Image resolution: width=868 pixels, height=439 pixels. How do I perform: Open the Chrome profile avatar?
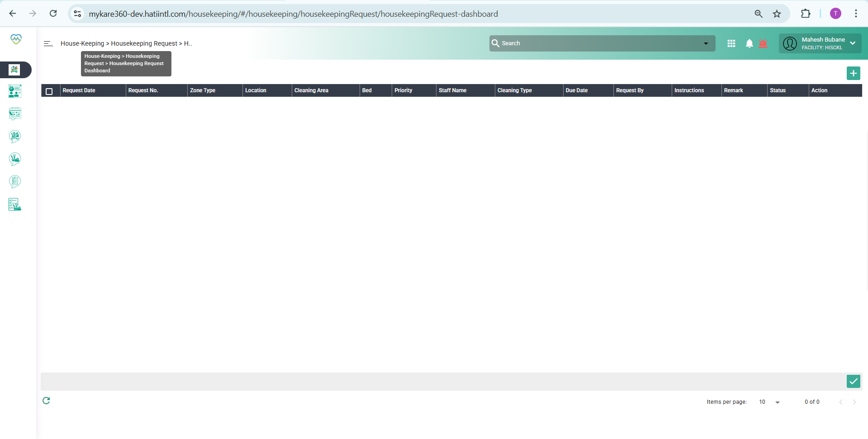click(835, 14)
